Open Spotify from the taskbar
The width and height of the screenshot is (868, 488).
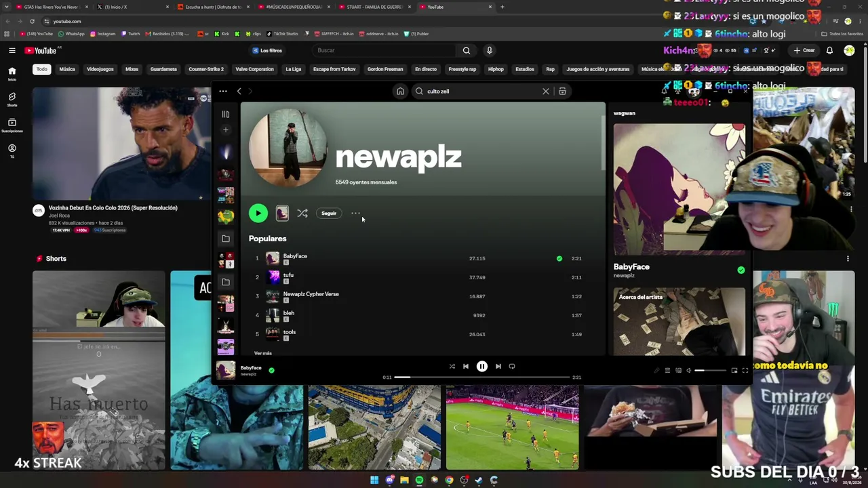(419, 480)
